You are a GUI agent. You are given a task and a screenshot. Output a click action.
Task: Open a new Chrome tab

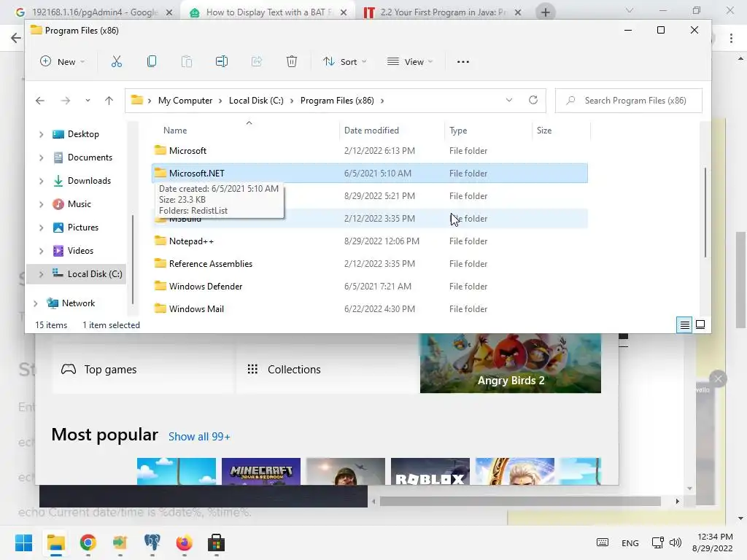point(546,12)
